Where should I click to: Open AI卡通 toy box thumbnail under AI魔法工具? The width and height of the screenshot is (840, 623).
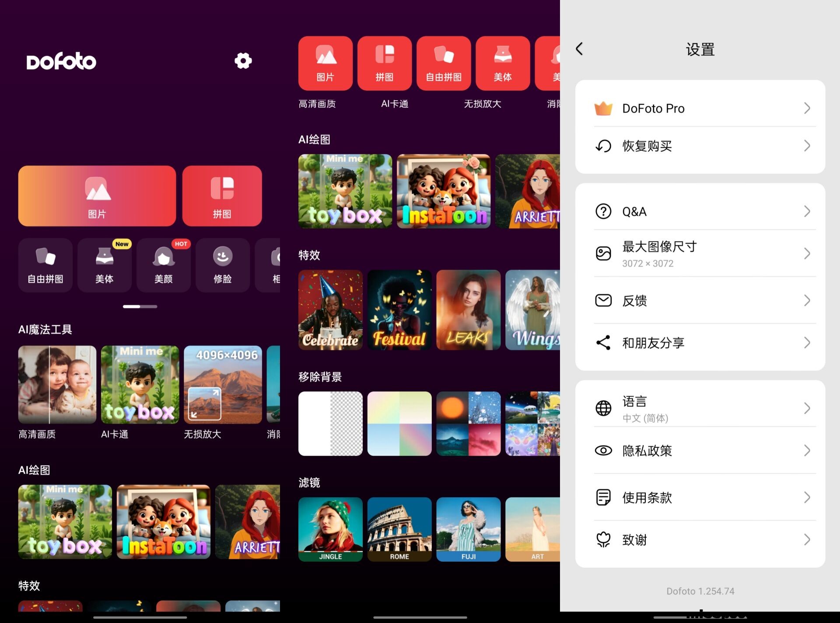pyautogui.click(x=140, y=384)
